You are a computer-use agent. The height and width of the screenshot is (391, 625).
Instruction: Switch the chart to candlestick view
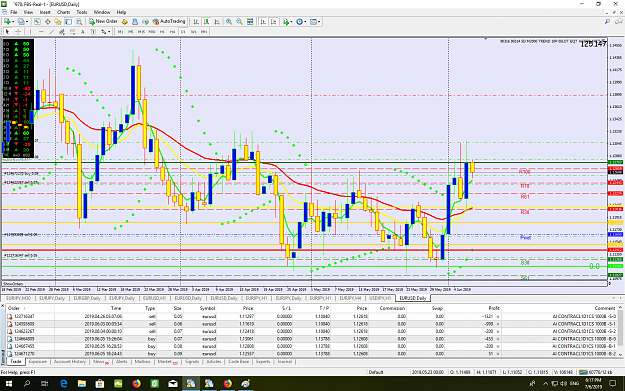[206, 22]
